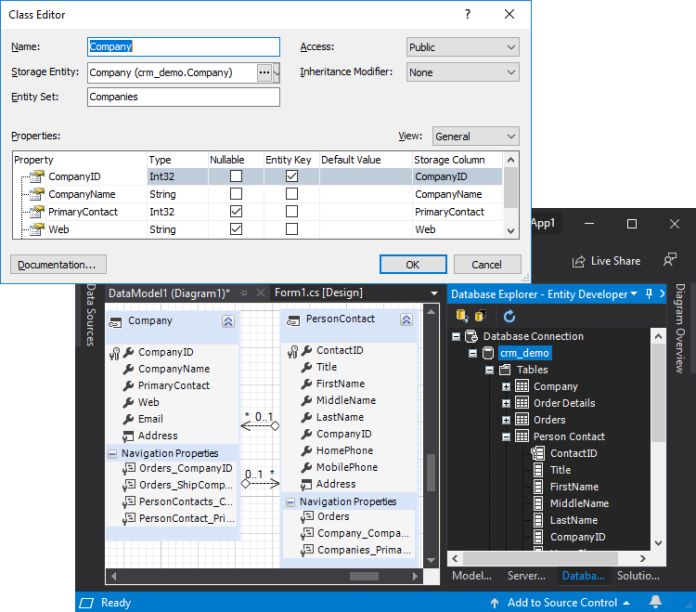Open the Documentation... button

coord(58,265)
